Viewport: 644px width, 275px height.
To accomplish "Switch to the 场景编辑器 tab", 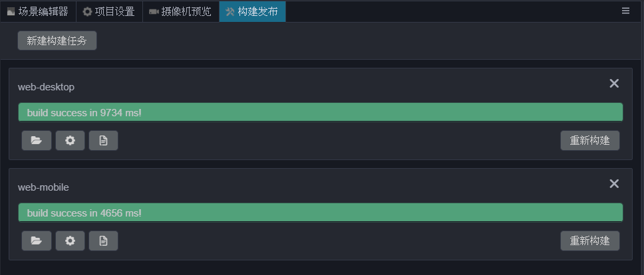I will (38, 11).
